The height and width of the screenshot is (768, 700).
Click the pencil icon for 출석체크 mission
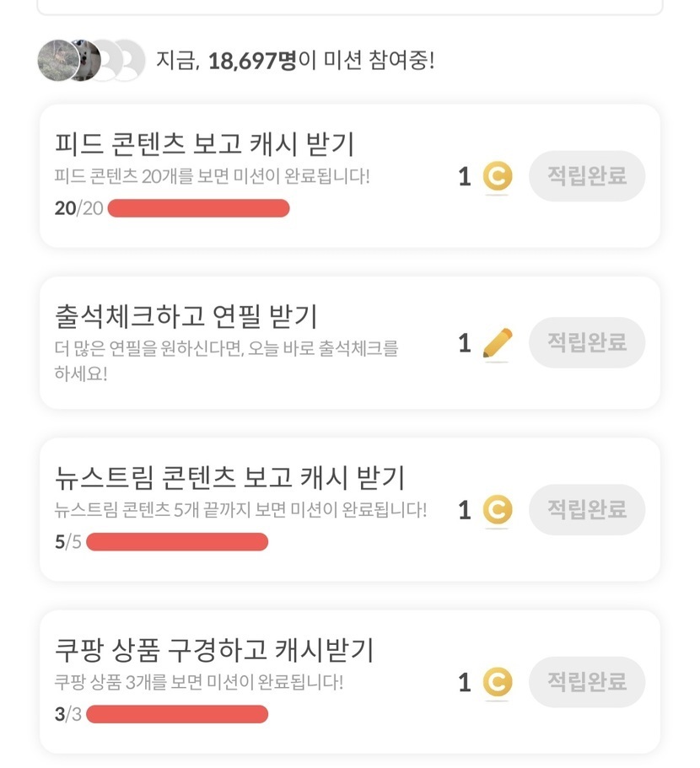click(x=498, y=343)
